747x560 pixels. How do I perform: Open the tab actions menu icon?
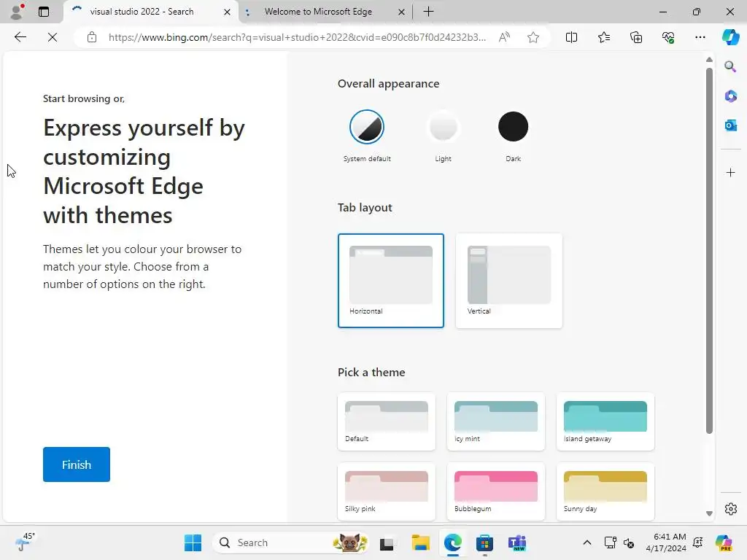(44, 12)
